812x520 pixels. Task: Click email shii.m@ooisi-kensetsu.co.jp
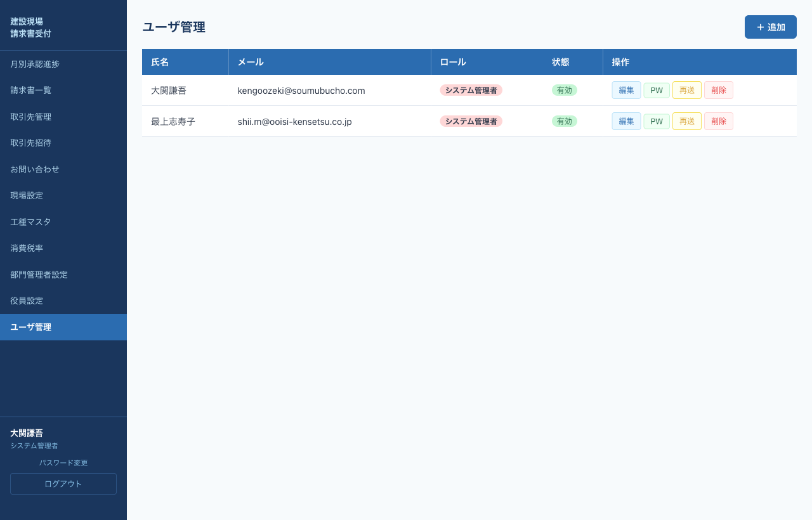pyautogui.click(x=295, y=122)
